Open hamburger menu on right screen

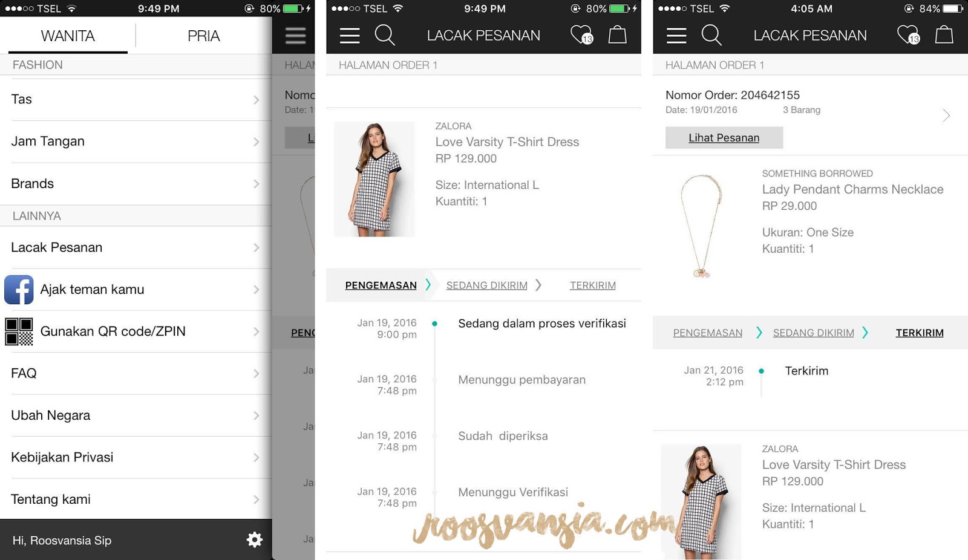[676, 36]
